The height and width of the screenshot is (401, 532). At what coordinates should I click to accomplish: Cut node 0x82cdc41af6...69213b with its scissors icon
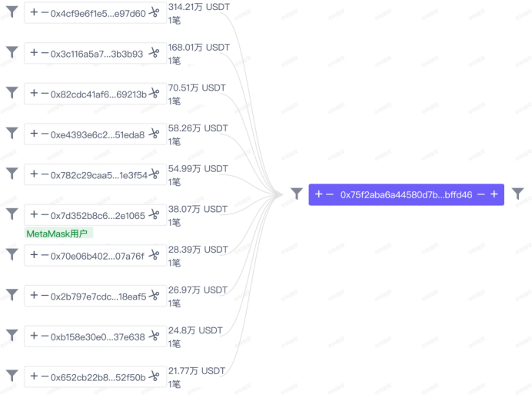point(154,93)
